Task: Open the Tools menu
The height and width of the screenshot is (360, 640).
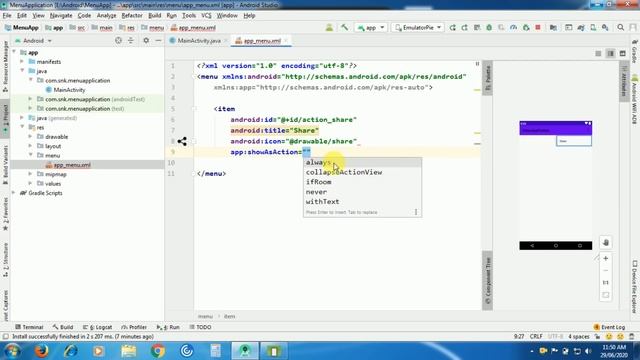Action: [189, 16]
